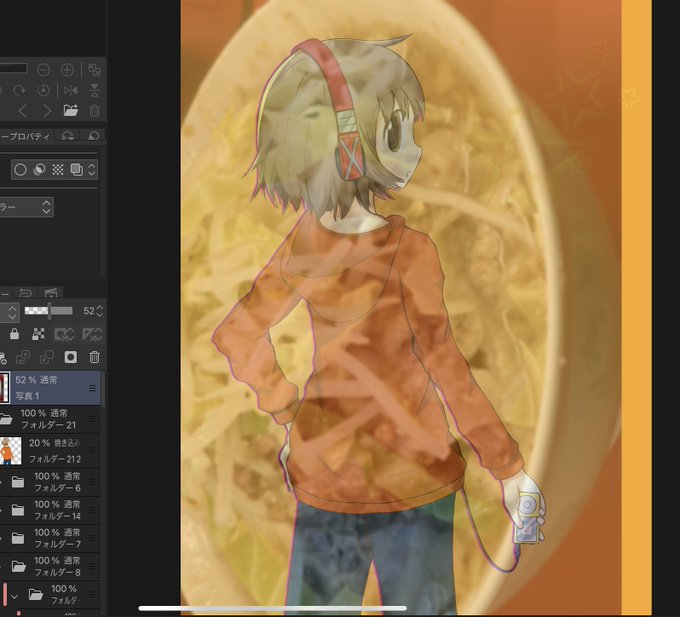Click the red palette color marker on bottom folder
680x617 pixels.
[x=5, y=593]
